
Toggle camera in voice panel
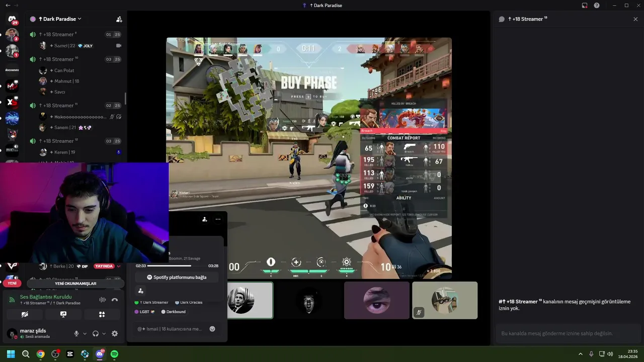click(25, 314)
